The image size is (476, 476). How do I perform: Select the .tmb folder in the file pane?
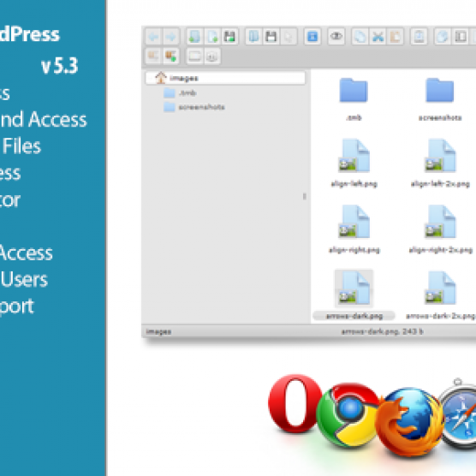pos(354,99)
